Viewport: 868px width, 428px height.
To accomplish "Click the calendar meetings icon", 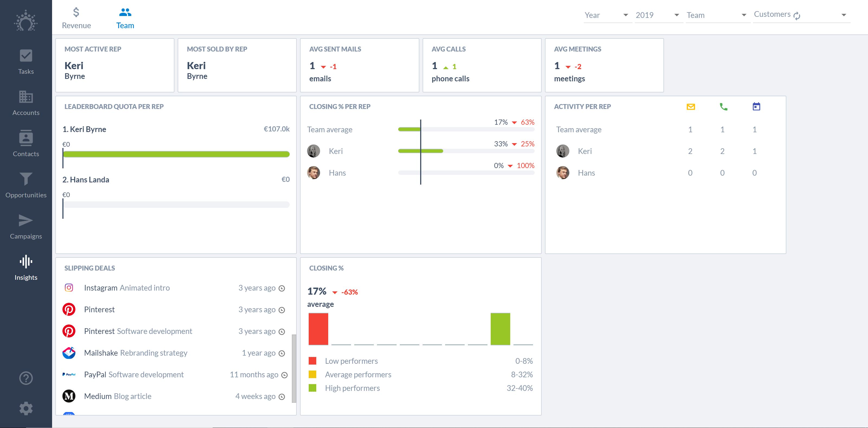I will 756,107.
